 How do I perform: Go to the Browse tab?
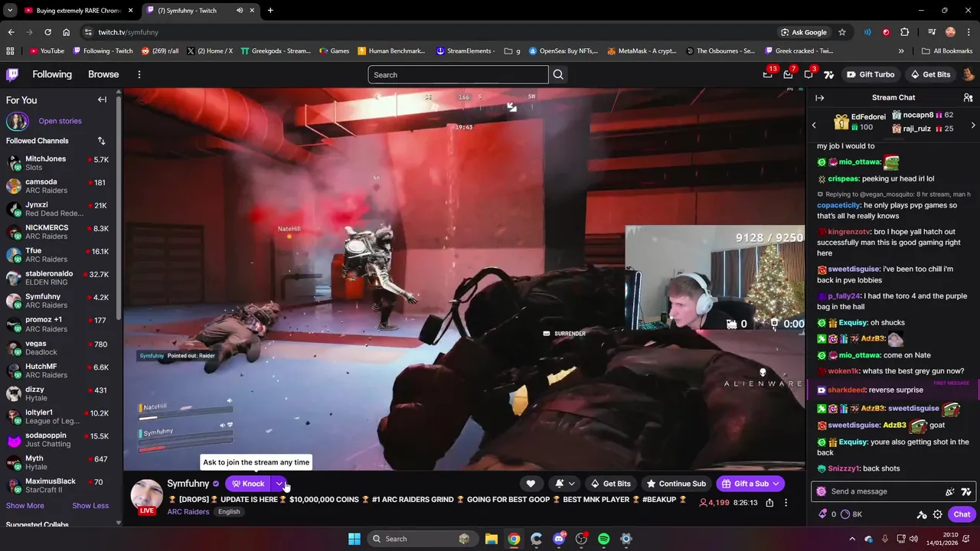(x=103, y=74)
